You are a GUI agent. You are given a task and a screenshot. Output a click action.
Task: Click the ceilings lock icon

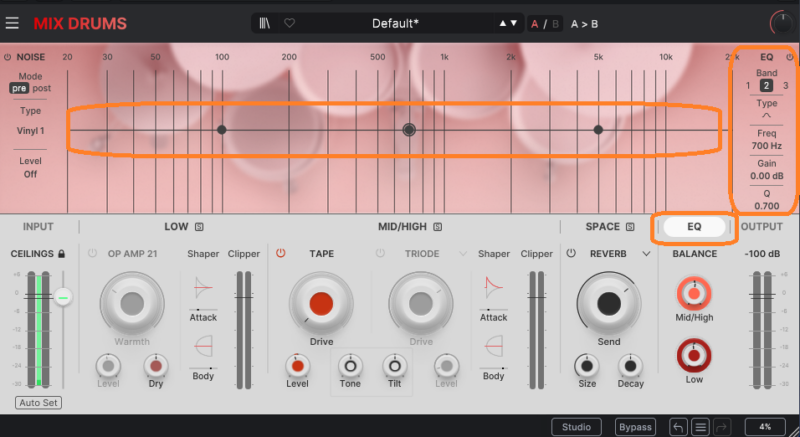tap(62, 254)
